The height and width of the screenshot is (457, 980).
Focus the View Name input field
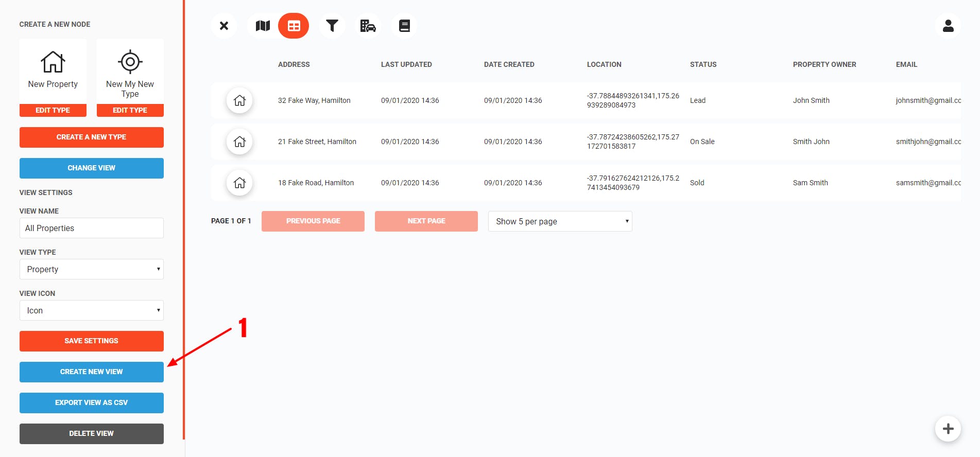(92, 228)
